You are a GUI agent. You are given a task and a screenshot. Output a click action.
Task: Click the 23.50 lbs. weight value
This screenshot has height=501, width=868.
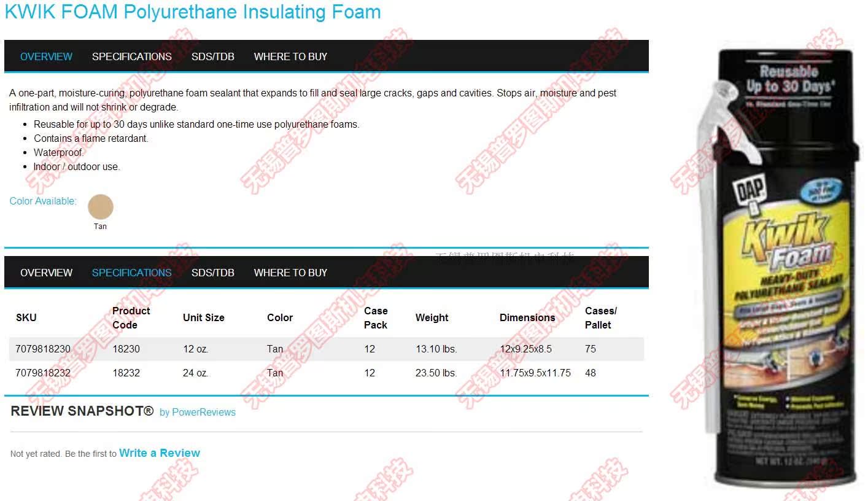[x=436, y=373]
